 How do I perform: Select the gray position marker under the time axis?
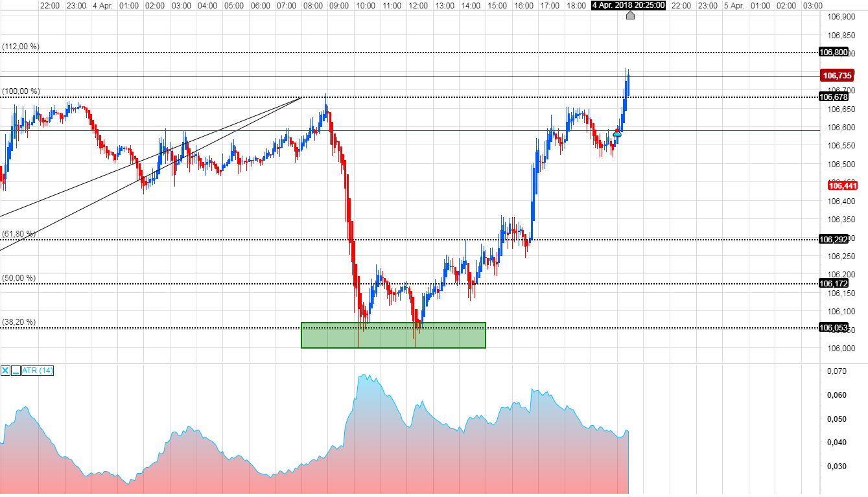(630, 16)
